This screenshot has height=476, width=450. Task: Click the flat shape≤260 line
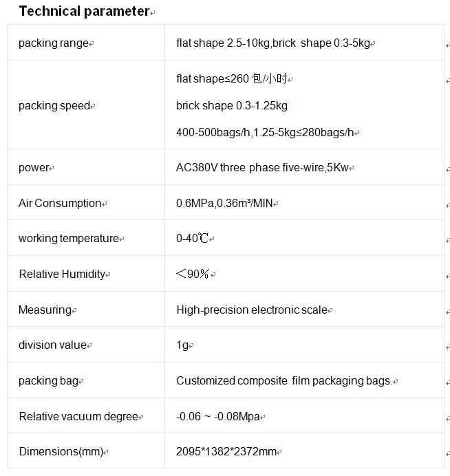pyautogui.click(x=232, y=78)
